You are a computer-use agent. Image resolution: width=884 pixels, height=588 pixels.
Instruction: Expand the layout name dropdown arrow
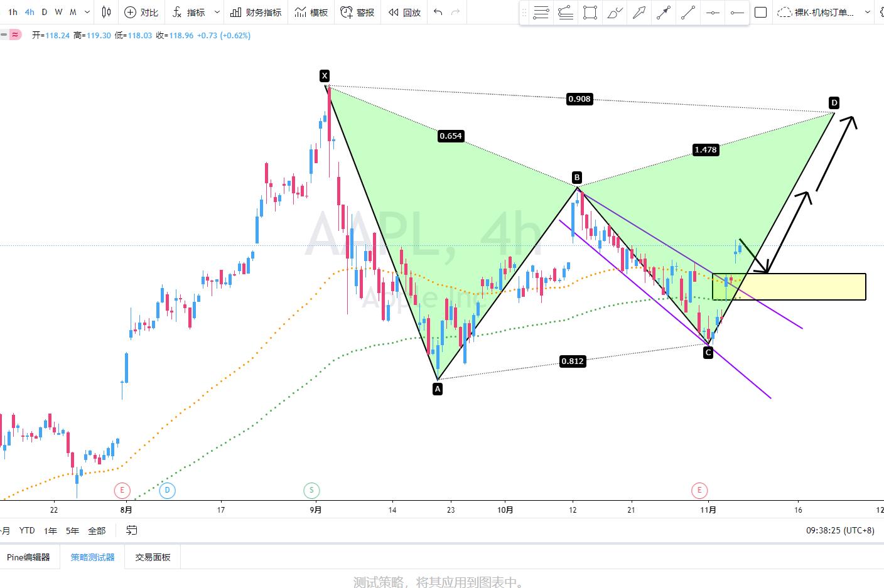pyautogui.click(x=868, y=12)
